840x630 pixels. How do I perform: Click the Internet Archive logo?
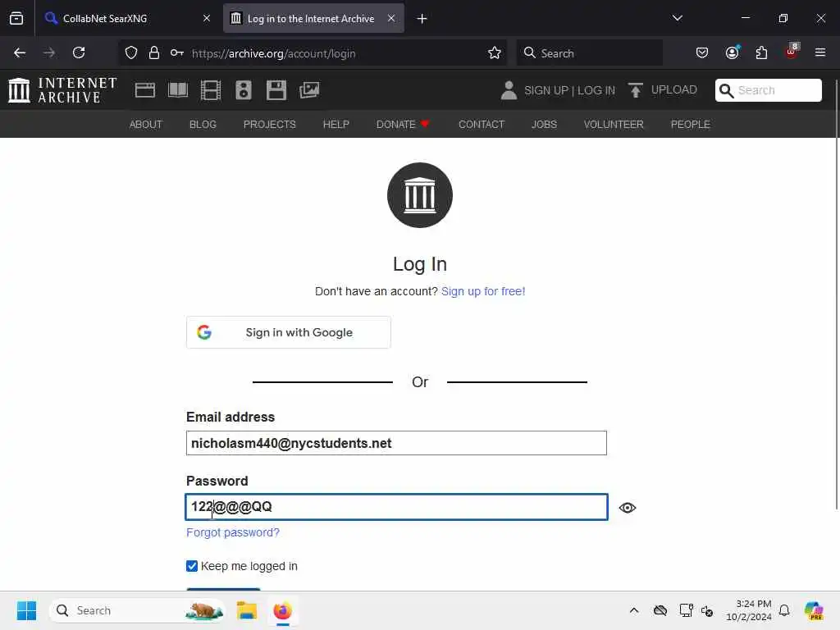pos(62,90)
